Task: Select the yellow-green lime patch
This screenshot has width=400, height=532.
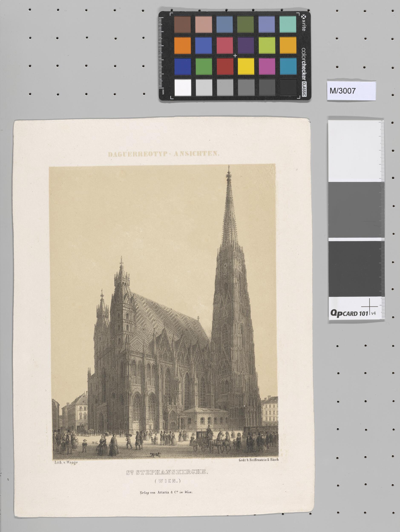Action: [267, 45]
